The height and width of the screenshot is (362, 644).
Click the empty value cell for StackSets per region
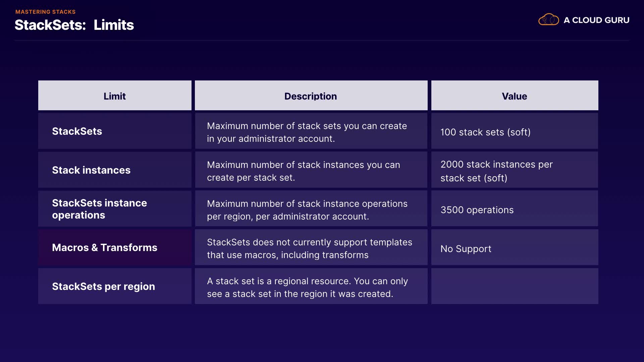[515, 286]
